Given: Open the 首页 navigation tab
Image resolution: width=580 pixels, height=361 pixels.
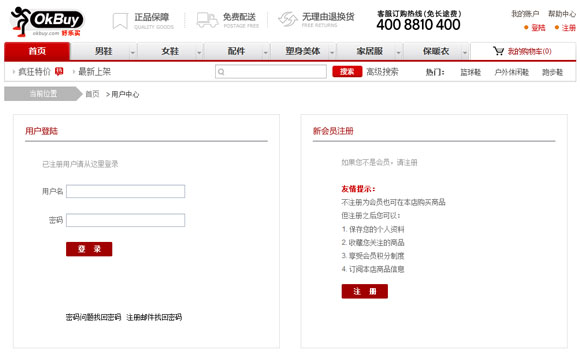Looking at the screenshot, I should 37,51.
